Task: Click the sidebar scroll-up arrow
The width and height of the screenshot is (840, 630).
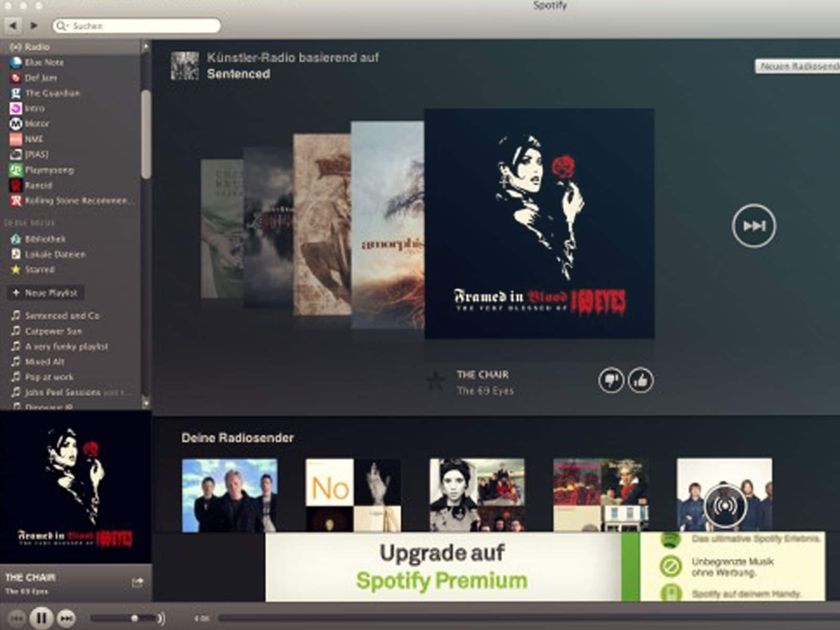Action: point(145,47)
